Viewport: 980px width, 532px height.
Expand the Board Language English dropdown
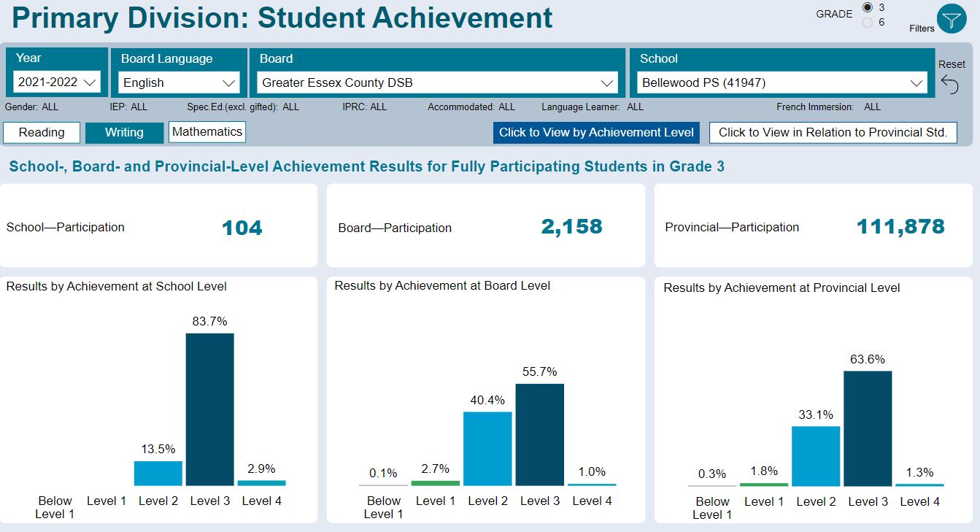(x=179, y=82)
